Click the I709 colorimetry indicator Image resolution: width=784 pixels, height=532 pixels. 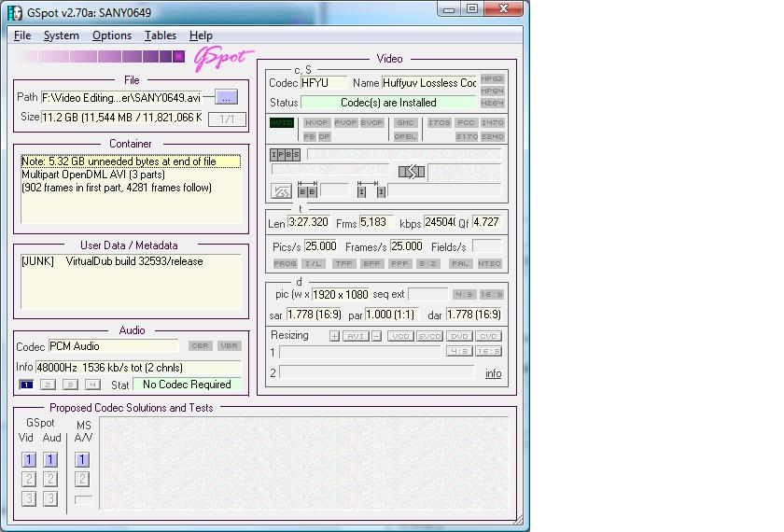tap(439, 122)
